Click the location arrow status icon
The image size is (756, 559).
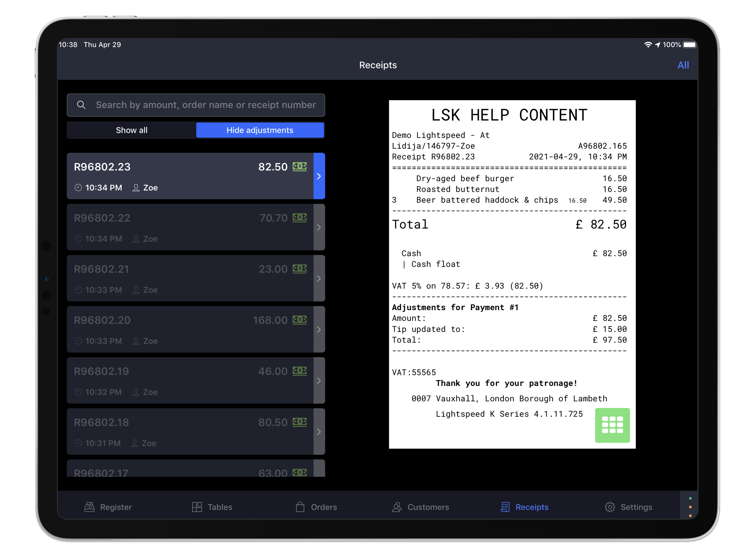point(658,45)
